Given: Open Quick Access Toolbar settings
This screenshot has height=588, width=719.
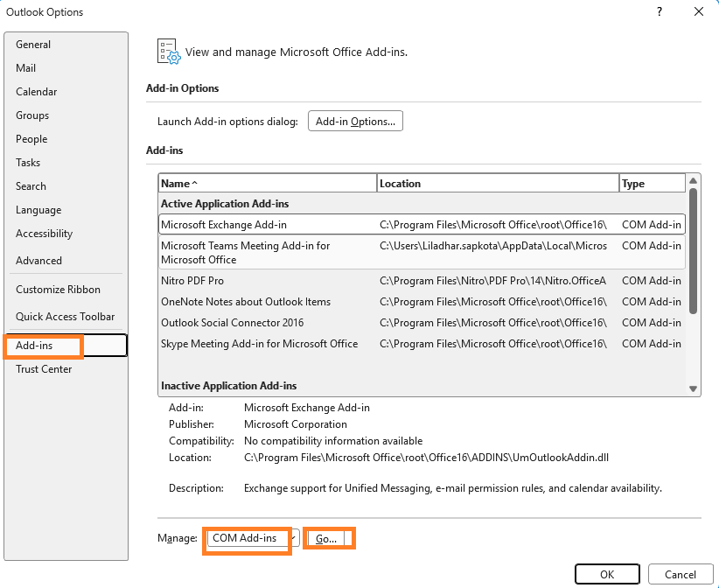Looking at the screenshot, I should pos(65,317).
